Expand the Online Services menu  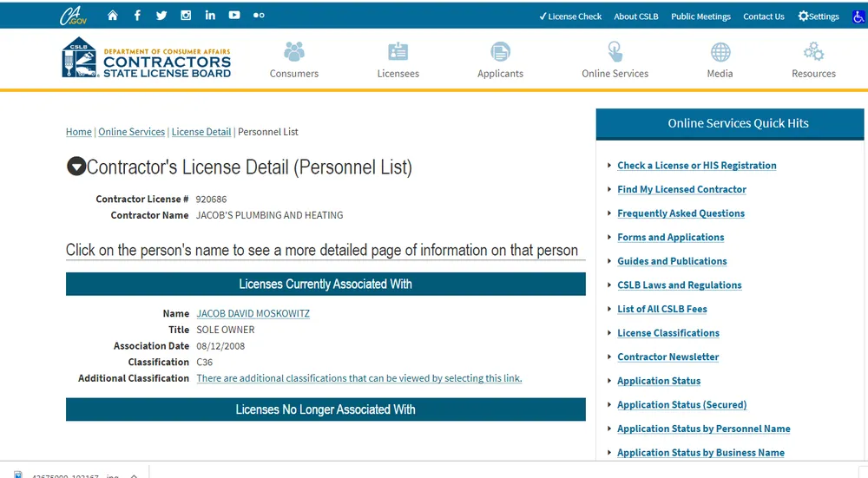(x=615, y=60)
